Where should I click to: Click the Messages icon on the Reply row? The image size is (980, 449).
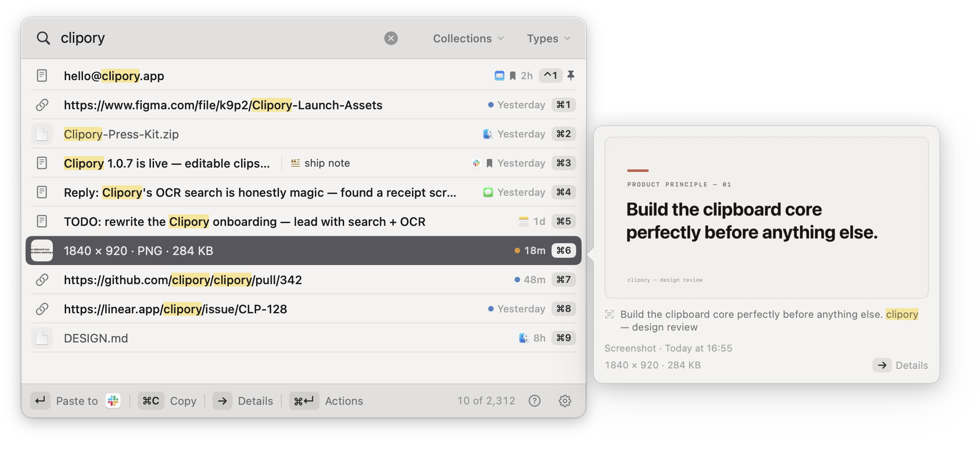488,192
